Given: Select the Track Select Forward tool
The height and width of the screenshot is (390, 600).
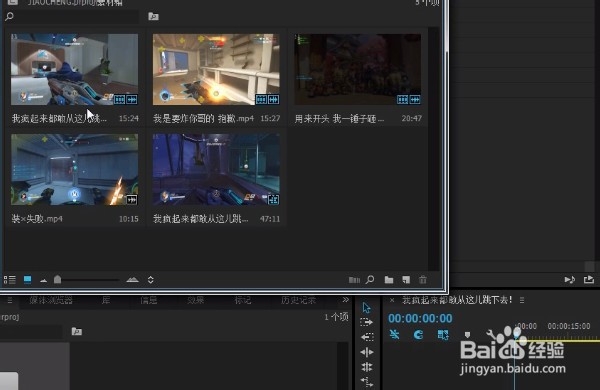Looking at the screenshot, I should (x=367, y=322).
